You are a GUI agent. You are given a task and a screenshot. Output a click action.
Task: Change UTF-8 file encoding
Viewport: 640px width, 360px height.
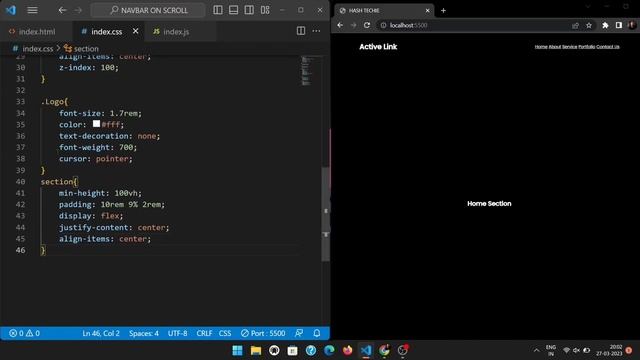pyautogui.click(x=178, y=333)
